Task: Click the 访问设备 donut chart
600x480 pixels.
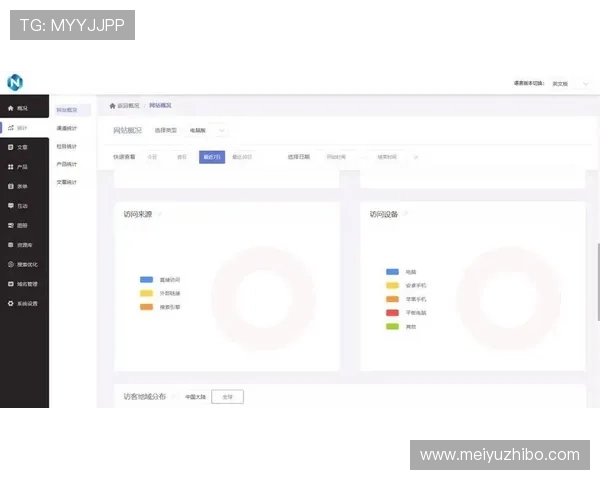Action: point(509,299)
